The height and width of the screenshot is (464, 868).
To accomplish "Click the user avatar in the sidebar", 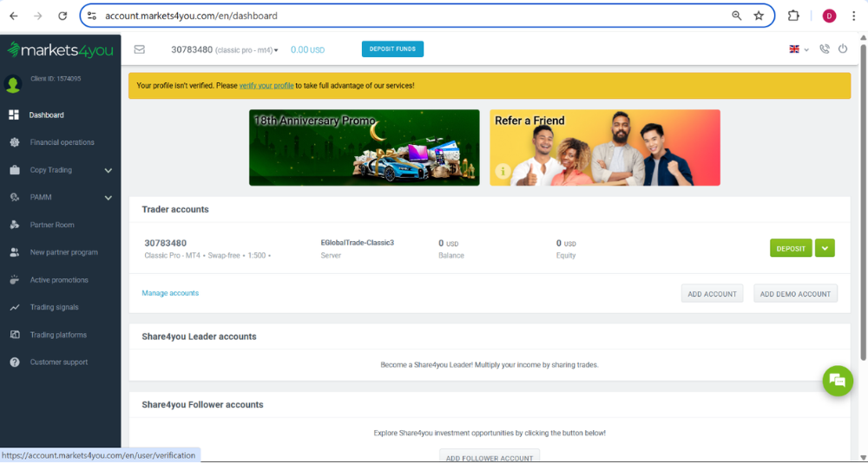I will pyautogui.click(x=13, y=84).
